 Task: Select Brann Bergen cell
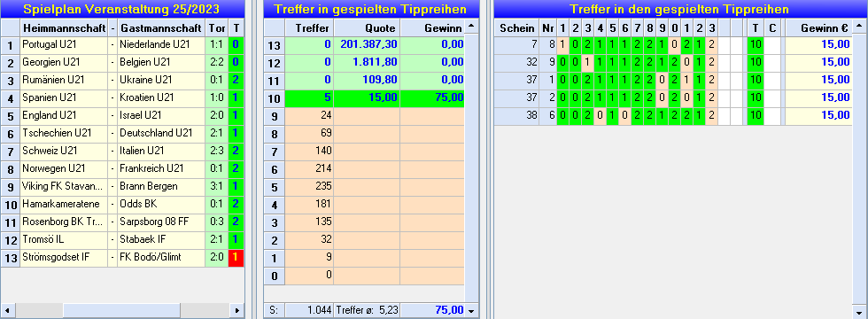click(161, 187)
